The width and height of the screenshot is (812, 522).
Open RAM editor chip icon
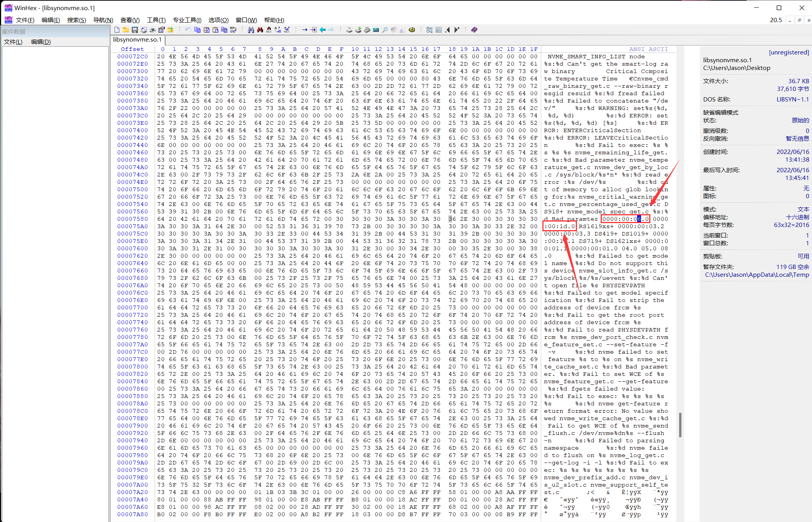367,30
